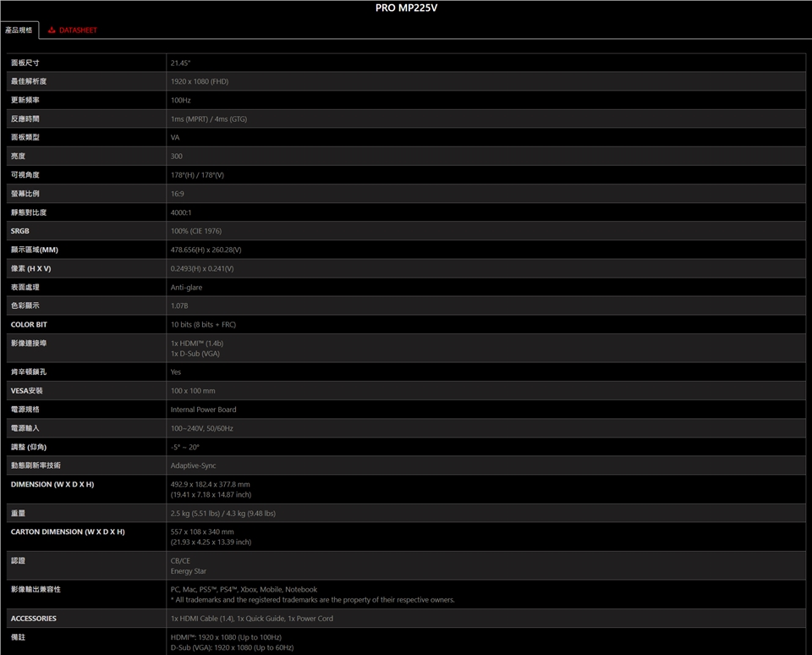
Task: Click the 1x HDMI™ (1.4b) port entry
Action: tap(197, 344)
